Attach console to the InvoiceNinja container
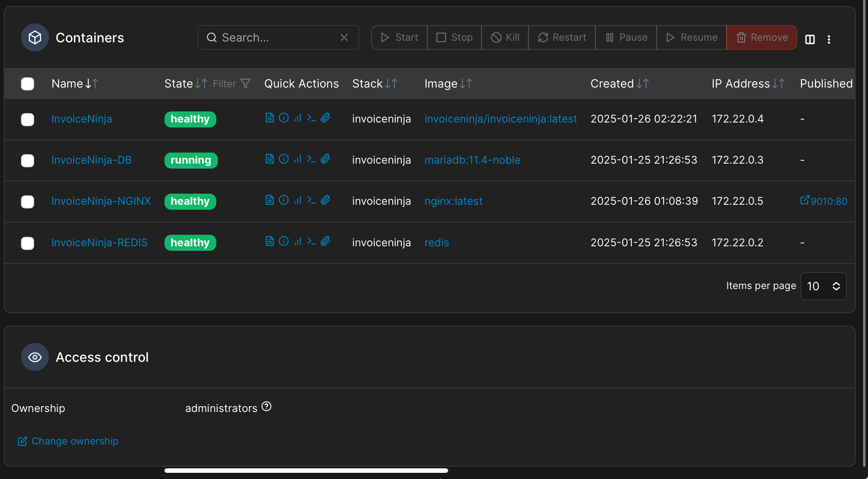Viewport: 868px width, 479px height. click(x=326, y=118)
